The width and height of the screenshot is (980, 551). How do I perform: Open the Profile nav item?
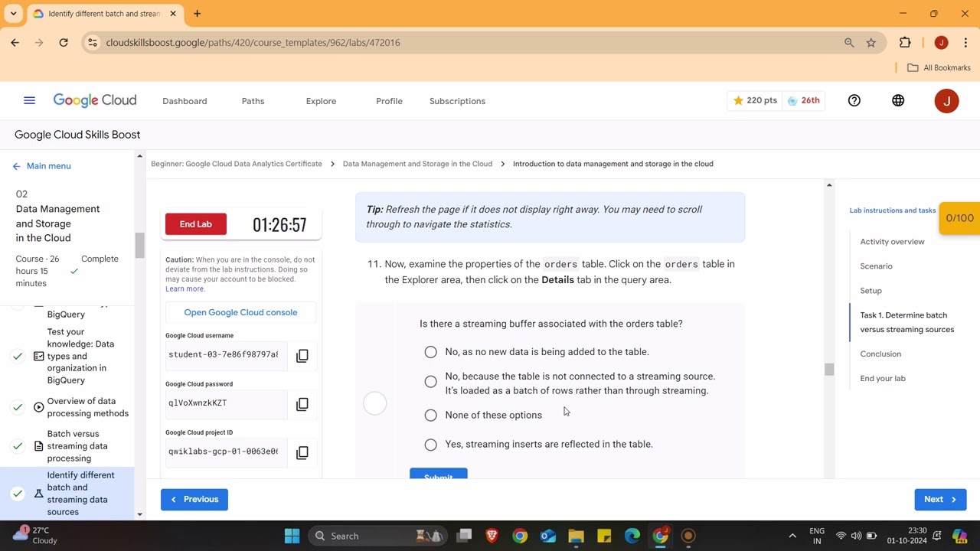click(x=389, y=101)
